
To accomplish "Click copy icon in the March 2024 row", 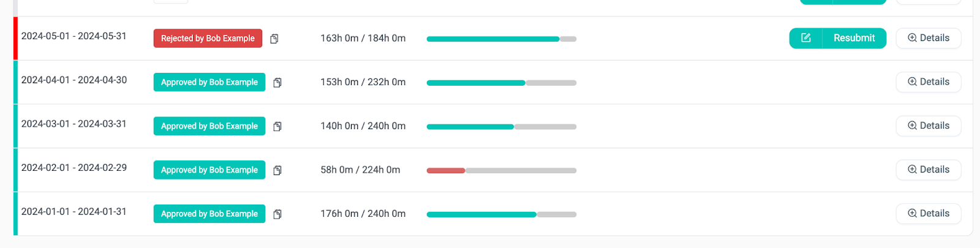I will [277, 127].
